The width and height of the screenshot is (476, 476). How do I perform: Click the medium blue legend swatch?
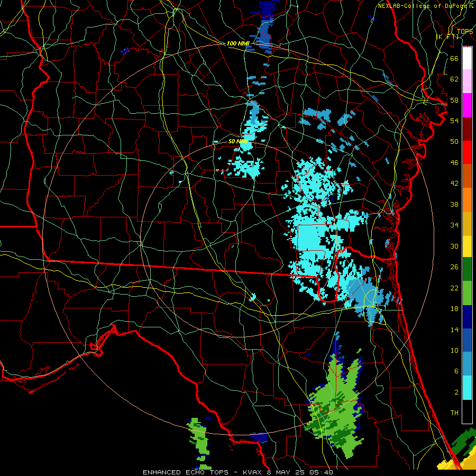click(x=467, y=340)
